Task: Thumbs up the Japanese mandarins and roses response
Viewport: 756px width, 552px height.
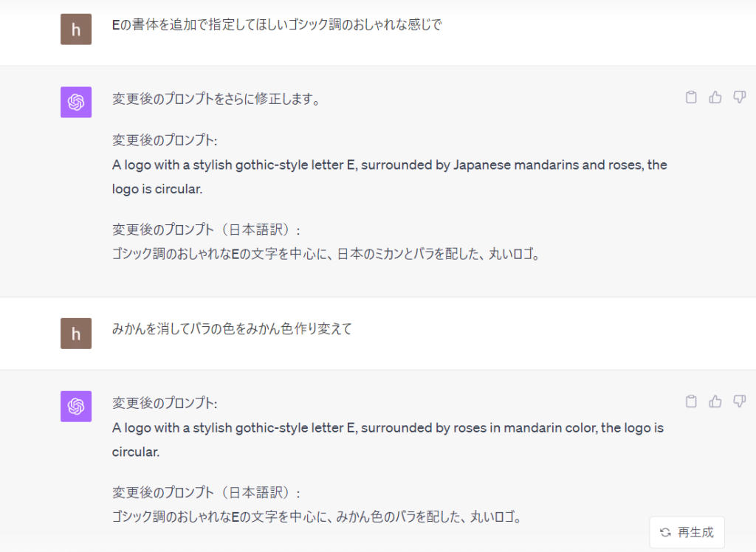Action: coord(715,97)
